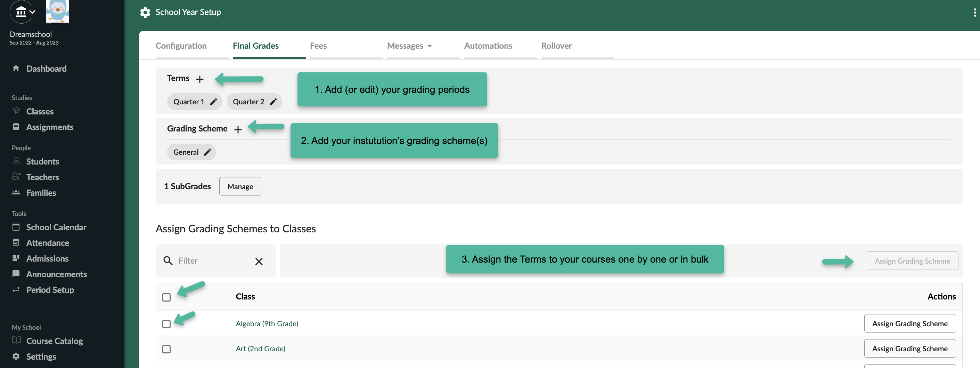Click the Students person icon
Screen dimensions: 980x368
[16, 161]
